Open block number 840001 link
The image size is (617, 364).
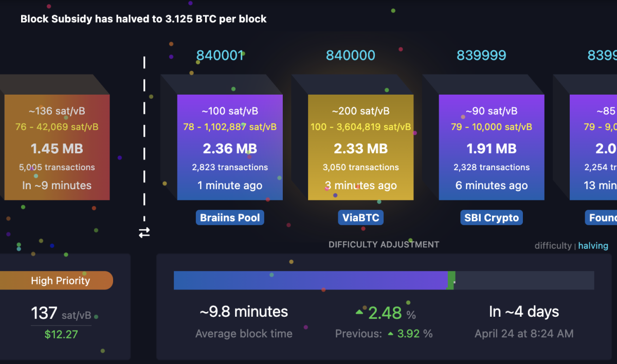tap(220, 56)
